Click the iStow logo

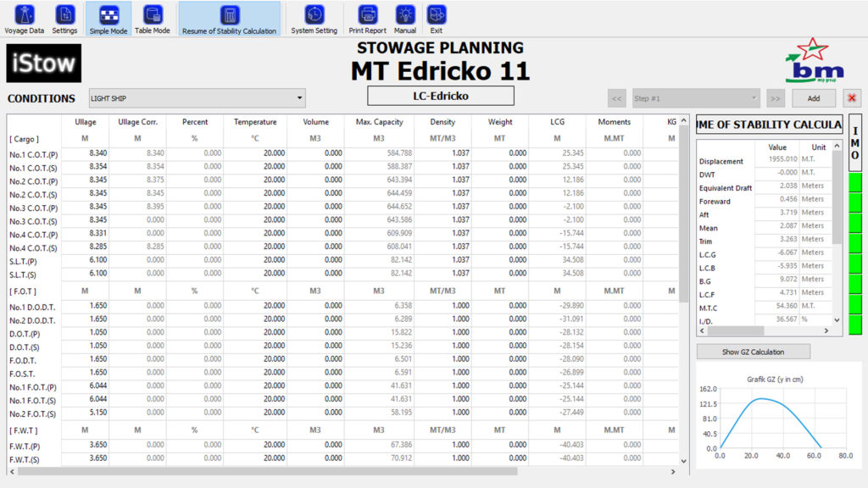pyautogui.click(x=44, y=64)
